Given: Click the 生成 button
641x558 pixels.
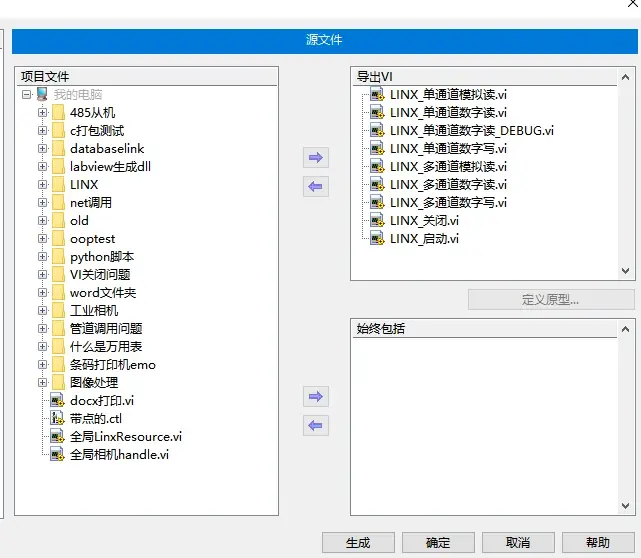Looking at the screenshot, I should click(x=358, y=542).
